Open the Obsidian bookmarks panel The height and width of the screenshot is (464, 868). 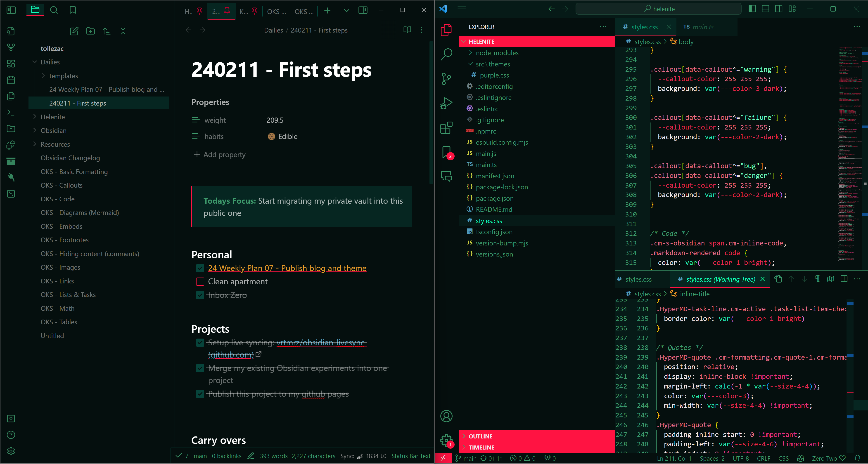point(73,10)
